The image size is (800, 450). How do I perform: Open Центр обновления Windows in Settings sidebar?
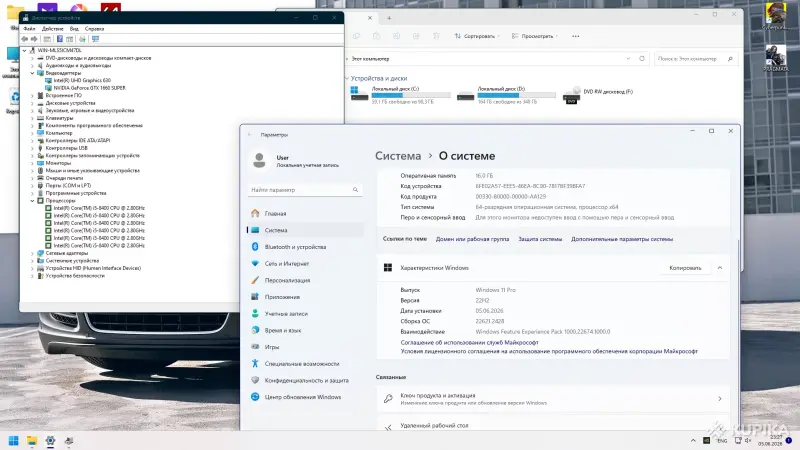click(305, 397)
